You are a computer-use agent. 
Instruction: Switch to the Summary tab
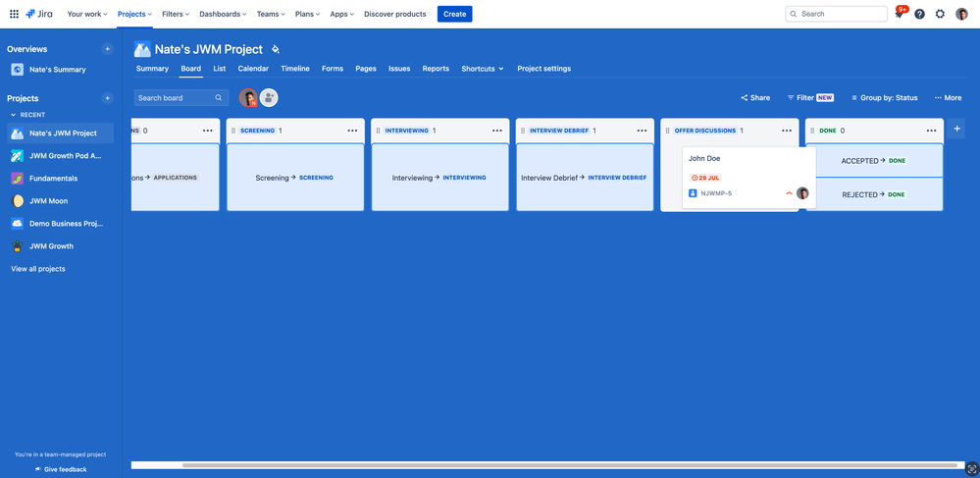click(x=152, y=69)
